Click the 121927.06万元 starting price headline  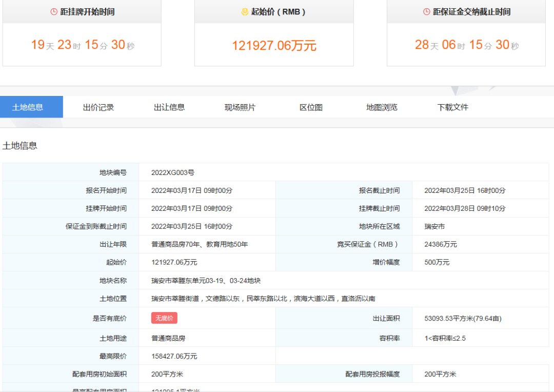point(274,46)
